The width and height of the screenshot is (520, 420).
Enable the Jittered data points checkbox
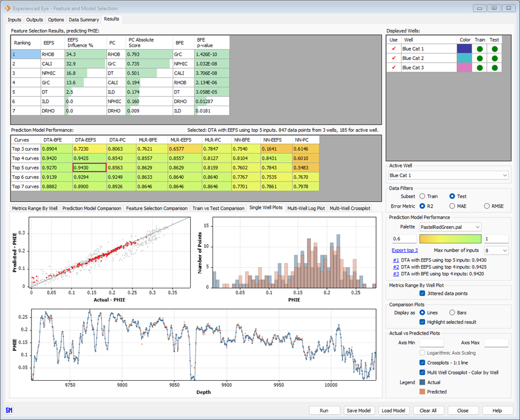pos(423,293)
